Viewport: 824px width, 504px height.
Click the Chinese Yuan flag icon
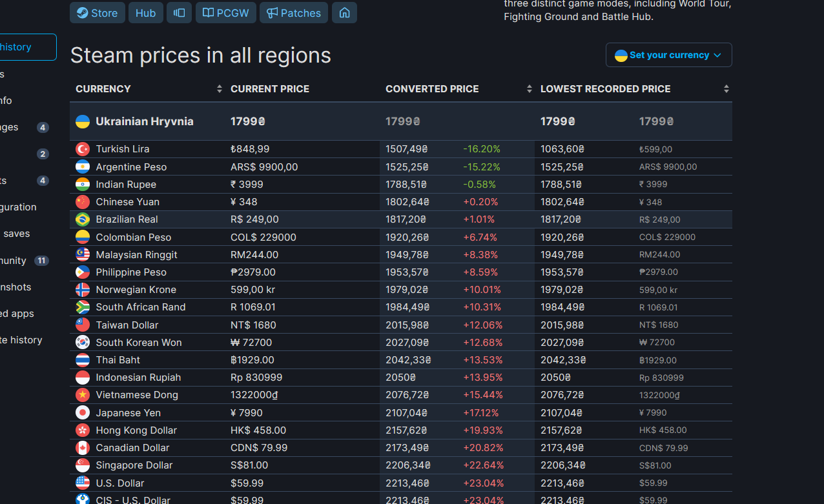(83, 201)
